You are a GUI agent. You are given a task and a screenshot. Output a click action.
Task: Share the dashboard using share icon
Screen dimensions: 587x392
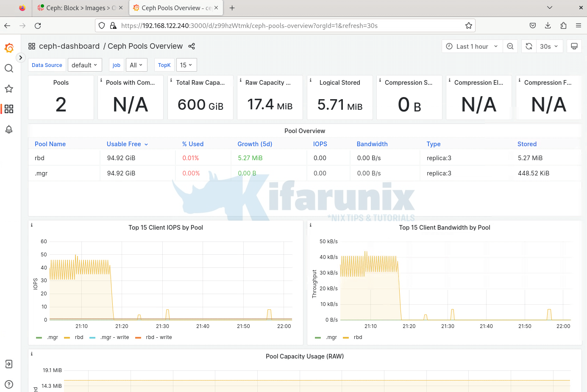(x=192, y=46)
